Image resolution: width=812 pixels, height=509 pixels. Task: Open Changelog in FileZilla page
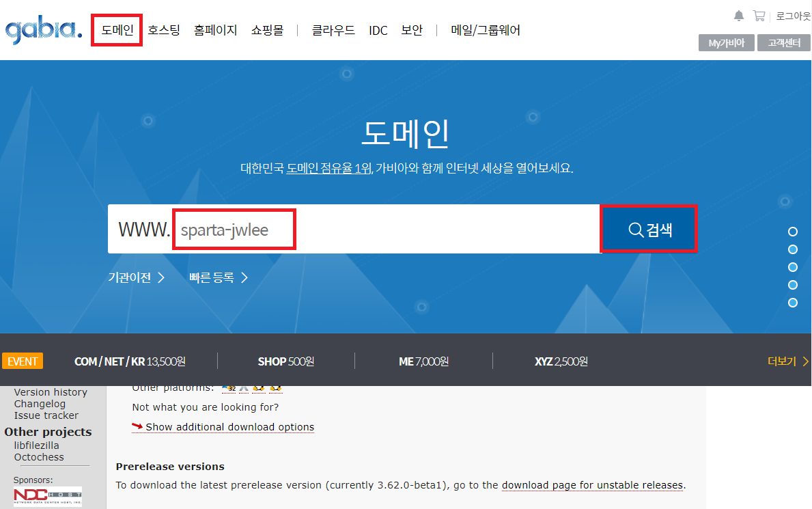[x=40, y=404]
